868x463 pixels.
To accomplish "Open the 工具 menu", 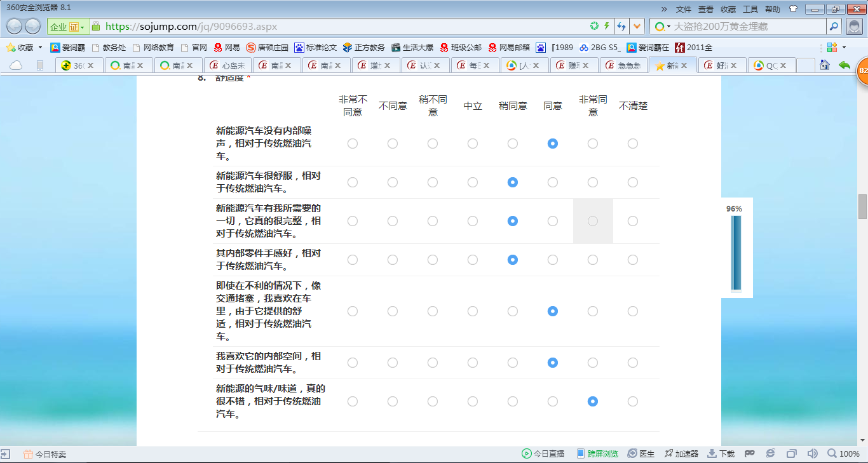I will click(750, 9).
